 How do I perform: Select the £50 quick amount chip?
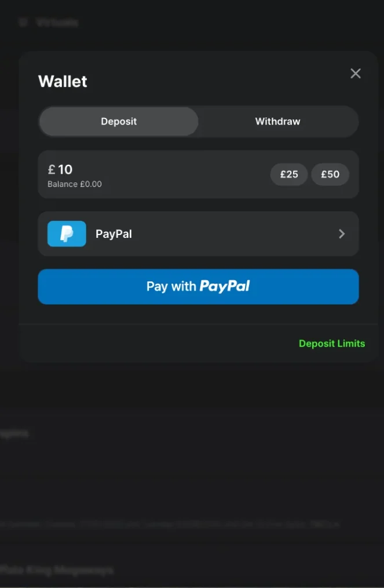pyautogui.click(x=330, y=174)
